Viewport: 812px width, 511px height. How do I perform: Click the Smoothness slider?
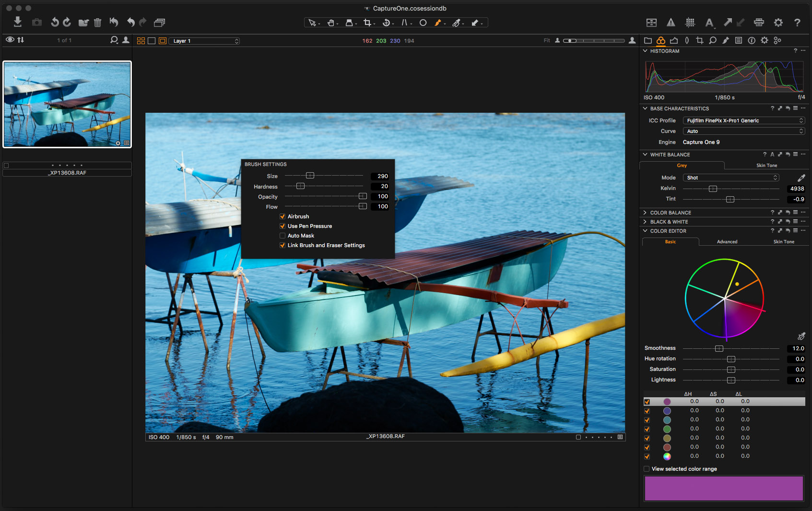pos(731,348)
